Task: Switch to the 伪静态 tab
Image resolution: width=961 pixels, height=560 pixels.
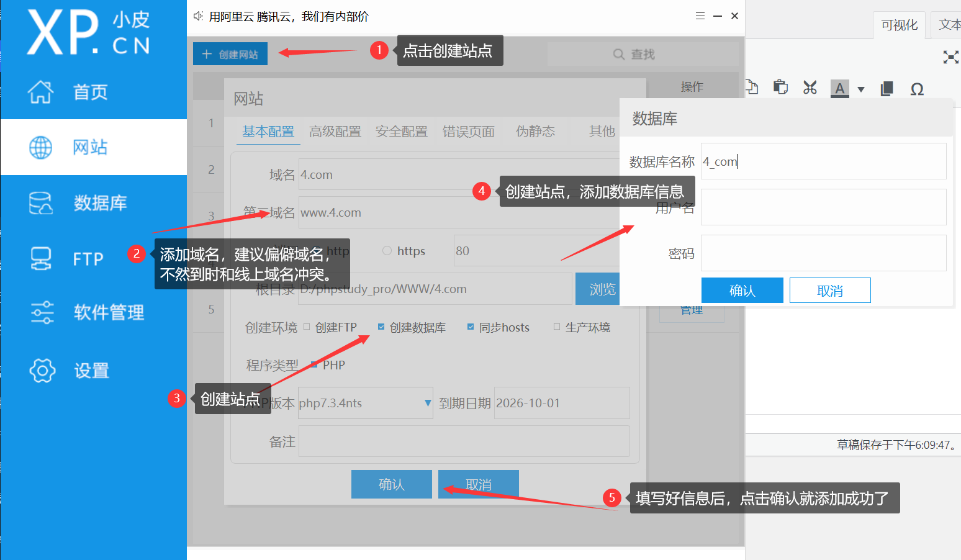Action: pyautogui.click(x=535, y=132)
